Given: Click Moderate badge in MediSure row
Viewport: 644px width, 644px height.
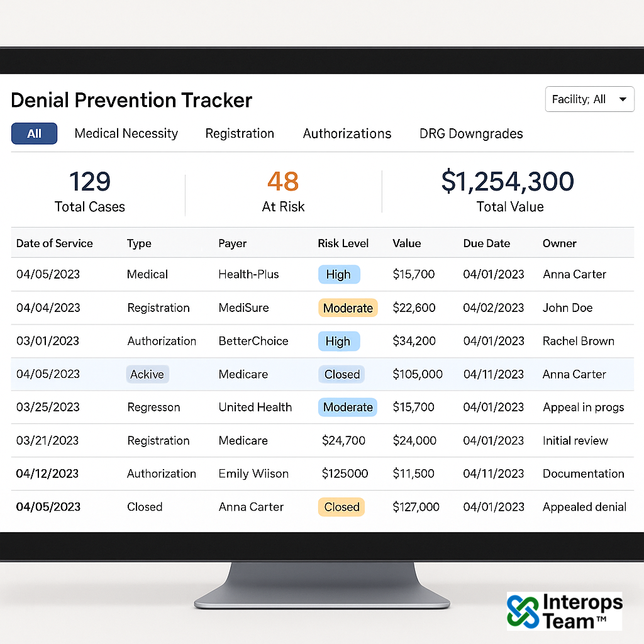Looking at the screenshot, I should tap(348, 308).
